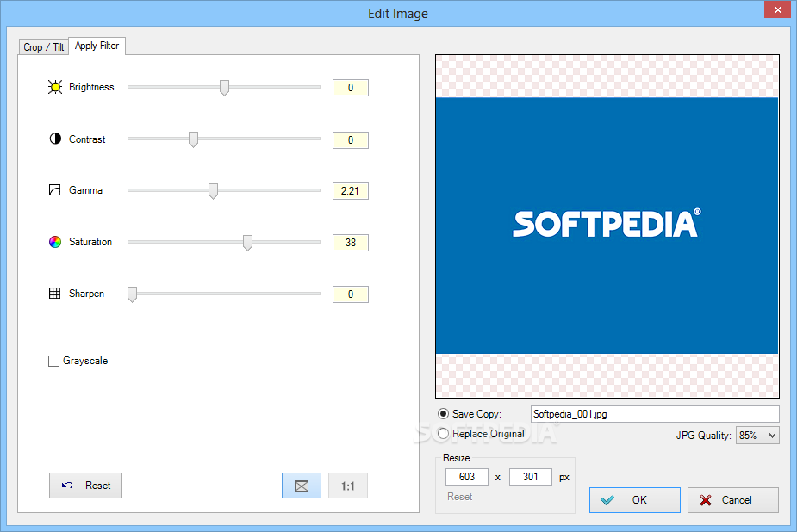Click the Brightness label

point(91,87)
